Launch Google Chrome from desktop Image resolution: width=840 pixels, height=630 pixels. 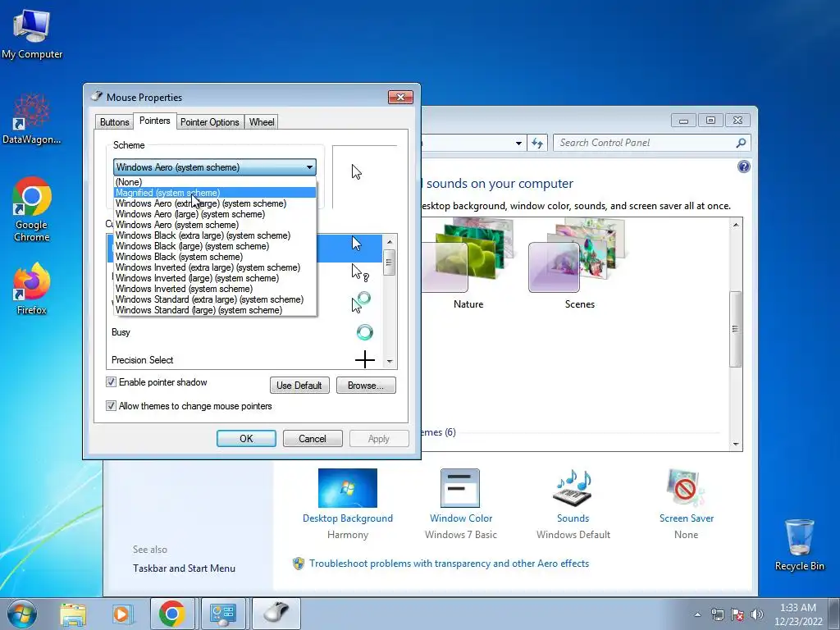tap(32, 209)
